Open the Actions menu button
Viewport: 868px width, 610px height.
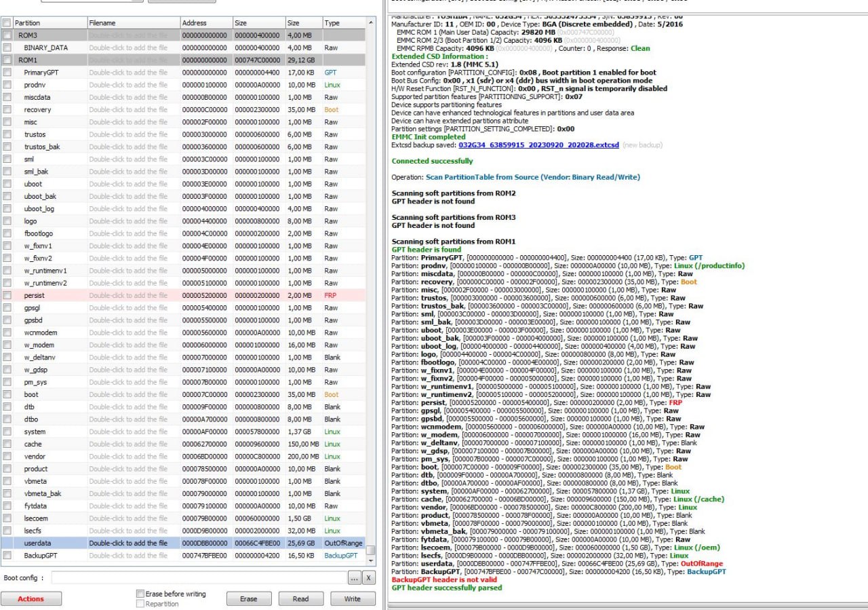31,598
